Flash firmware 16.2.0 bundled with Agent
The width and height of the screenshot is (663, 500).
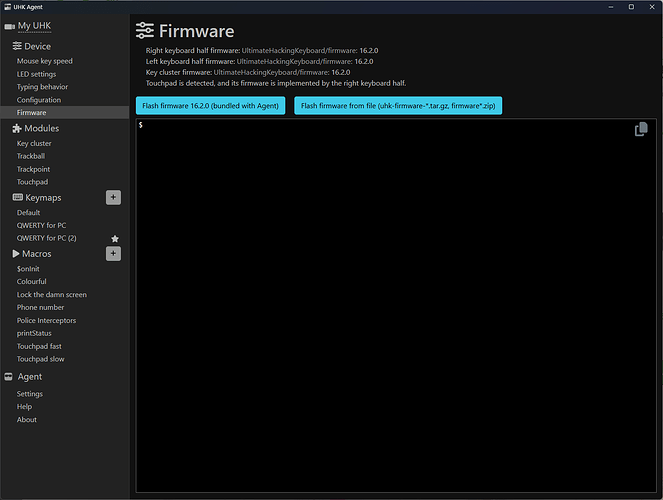tap(210, 105)
